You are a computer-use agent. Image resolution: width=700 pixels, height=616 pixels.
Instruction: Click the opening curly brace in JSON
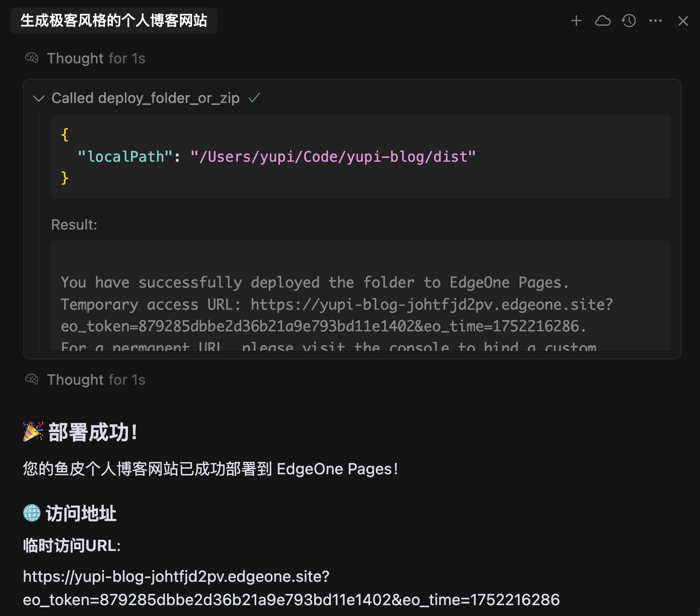click(x=65, y=135)
